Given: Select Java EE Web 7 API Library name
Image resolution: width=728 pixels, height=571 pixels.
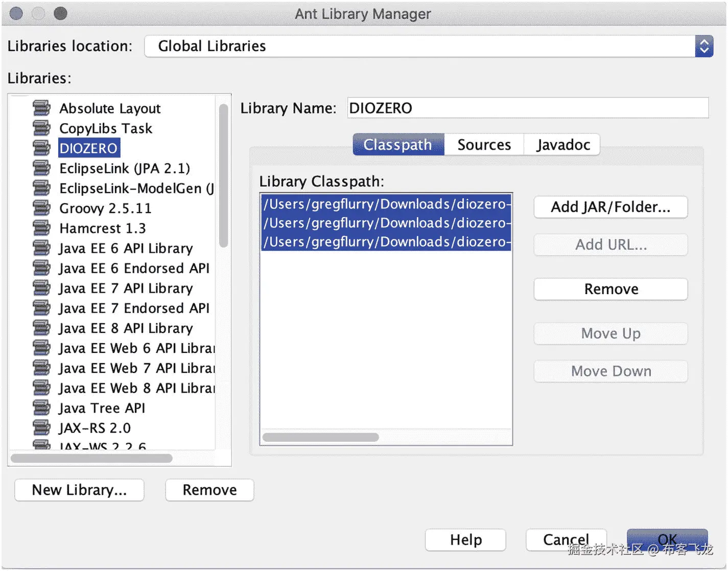Looking at the screenshot, I should coord(136,368).
